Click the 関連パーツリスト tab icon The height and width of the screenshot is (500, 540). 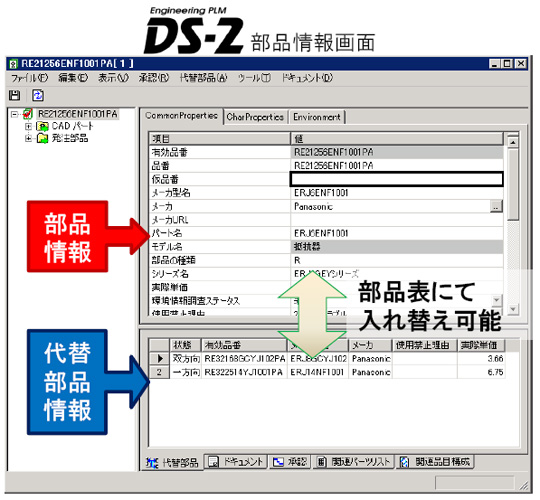321,462
